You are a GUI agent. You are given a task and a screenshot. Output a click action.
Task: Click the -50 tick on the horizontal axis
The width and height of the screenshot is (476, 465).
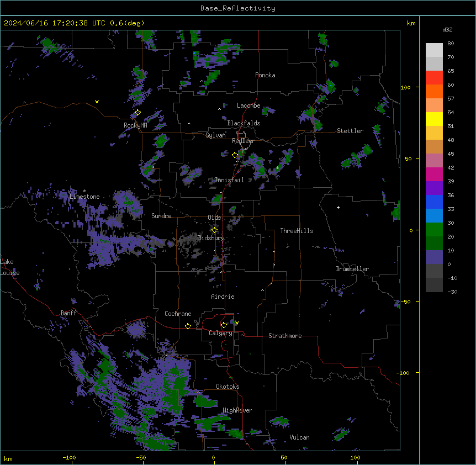pyautogui.click(x=141, y=457)
